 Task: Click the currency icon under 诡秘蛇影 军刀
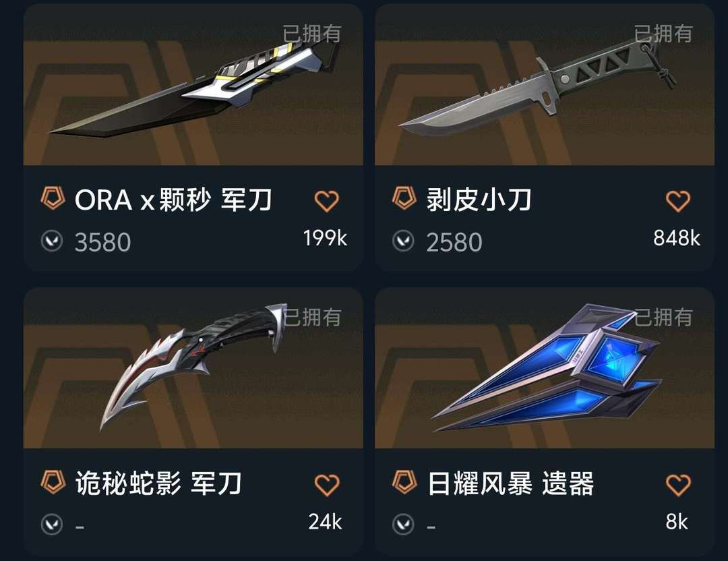[x=51, y=525]
